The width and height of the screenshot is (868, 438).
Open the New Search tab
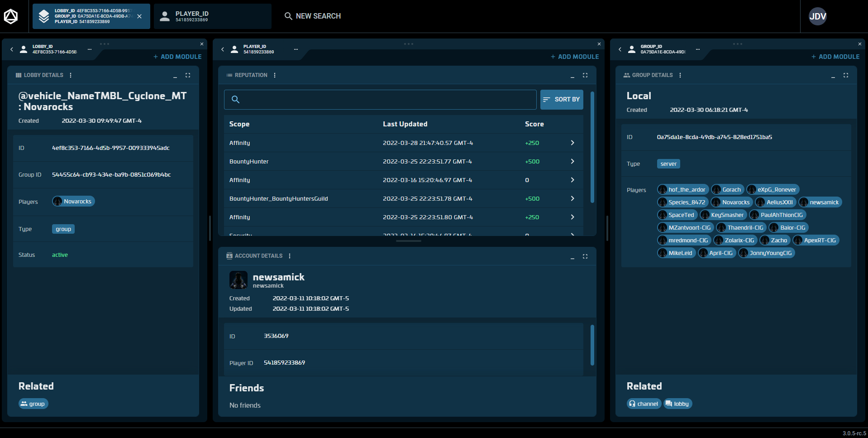click(313, 16)
